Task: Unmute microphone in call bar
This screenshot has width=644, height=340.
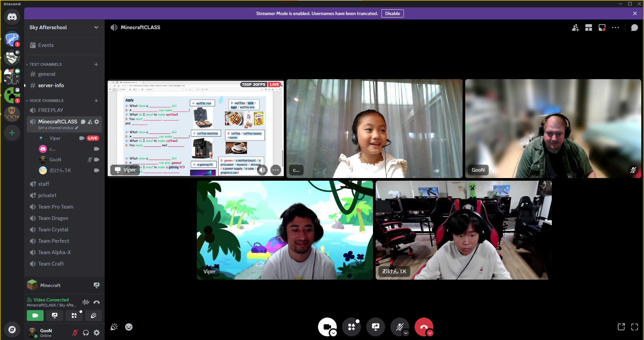Action: tap(399, 327)
